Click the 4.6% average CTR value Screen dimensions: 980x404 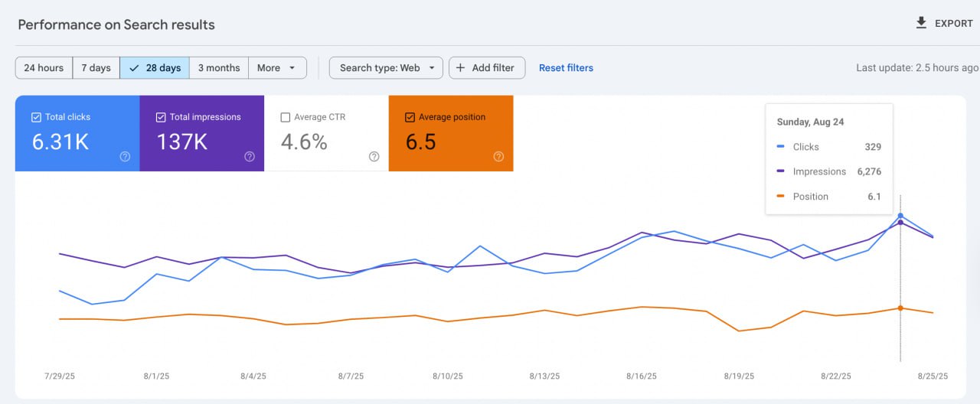pyautogui.click(x=304, y=142)
